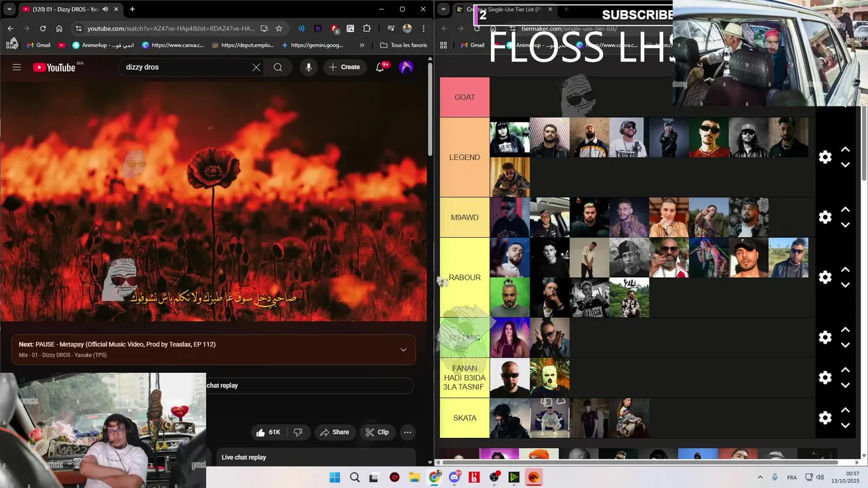Move the M9AWD tier up
The width and height of the screenshot is (868, 488).
click(846, 209)
